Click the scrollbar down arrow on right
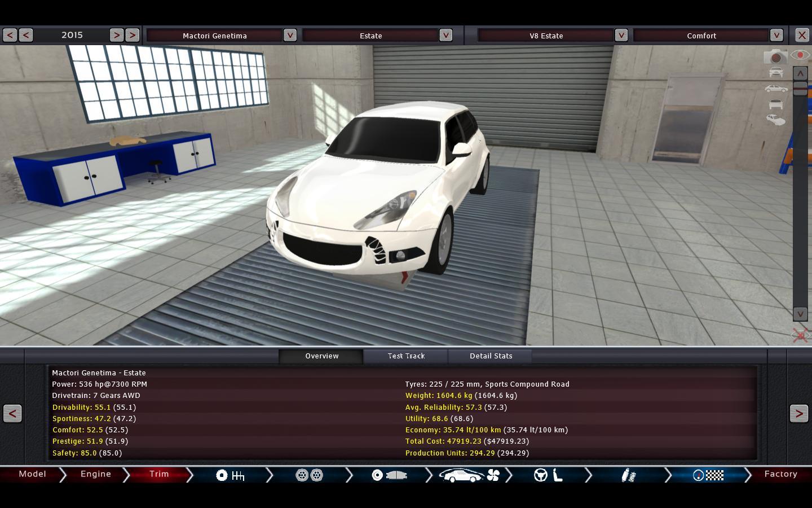 [800, 314]
